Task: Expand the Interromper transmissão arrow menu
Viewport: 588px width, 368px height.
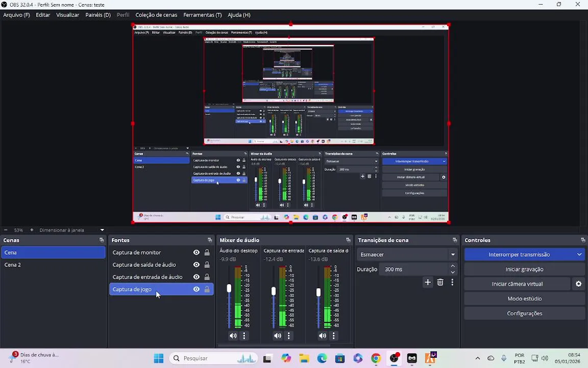Action: [x=579, y=255]
